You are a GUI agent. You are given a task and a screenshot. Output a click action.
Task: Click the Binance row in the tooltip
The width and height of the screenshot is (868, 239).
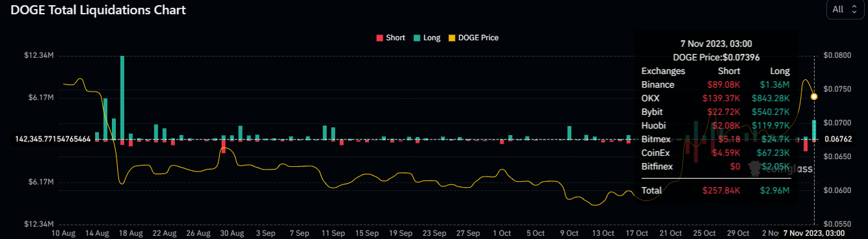pyautogui.click(x=716, y=84)
